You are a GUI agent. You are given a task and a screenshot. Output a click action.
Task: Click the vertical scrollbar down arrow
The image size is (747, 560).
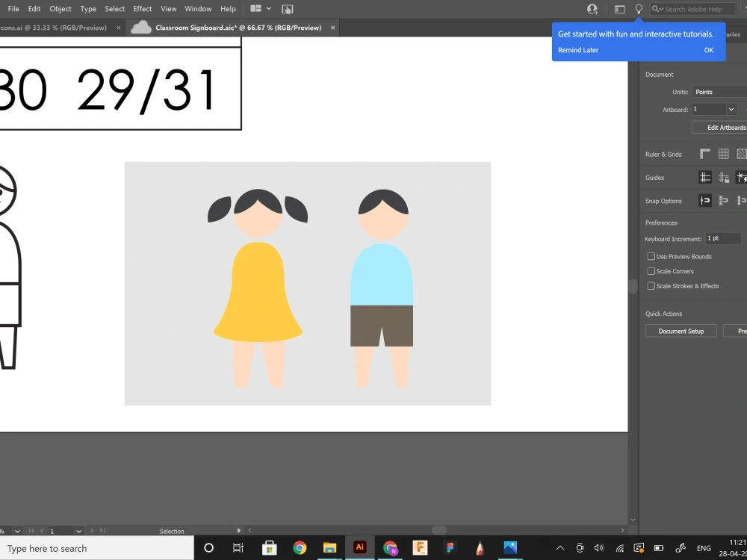633,520
